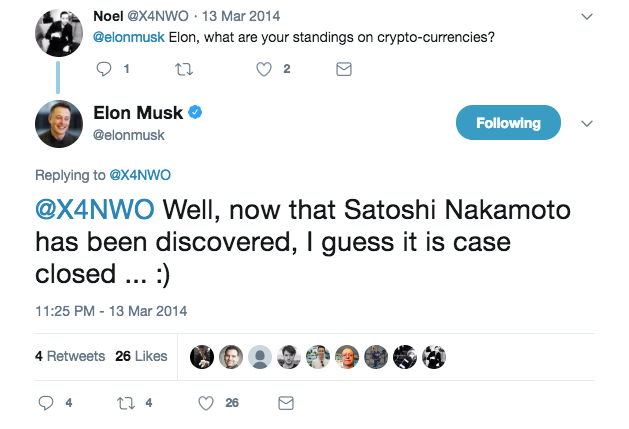
Task: Send Noel's tweet via direct message
Action: click(x=343, y=69)
